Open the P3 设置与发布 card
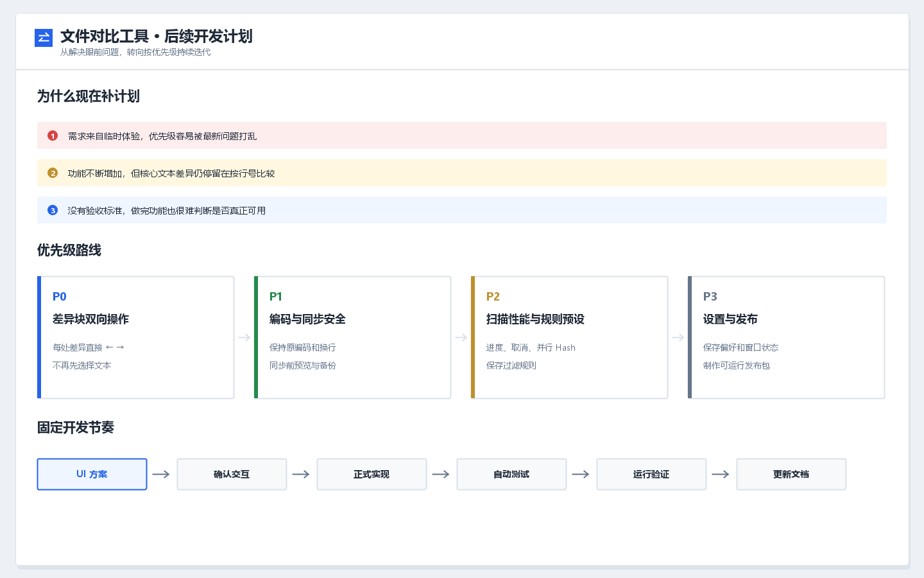Screen dimensions: 924x578 787,337
